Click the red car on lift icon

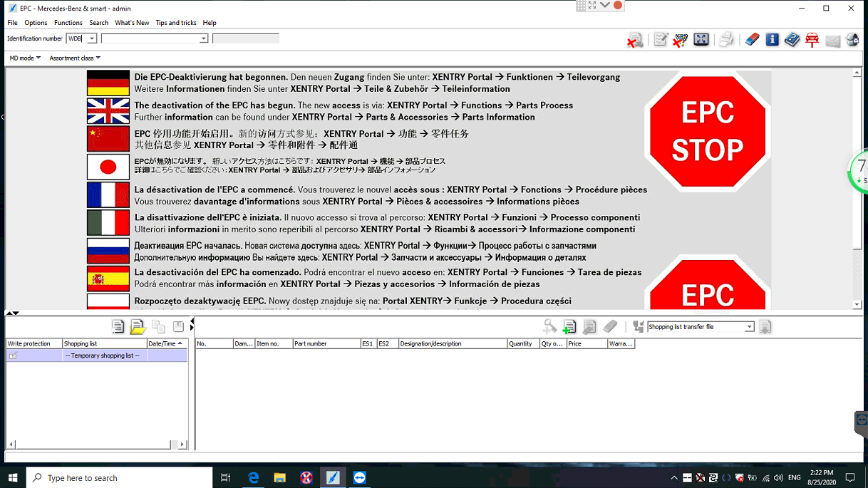812,40
